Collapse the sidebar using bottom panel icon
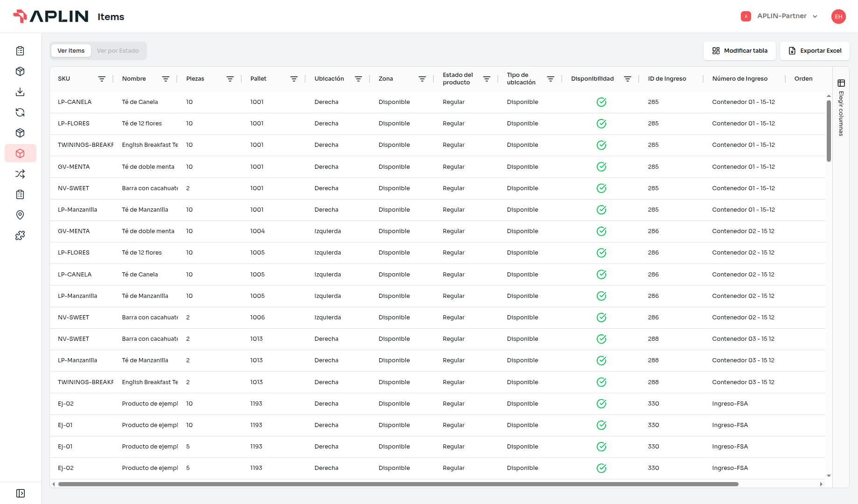 tap(21, 493)
